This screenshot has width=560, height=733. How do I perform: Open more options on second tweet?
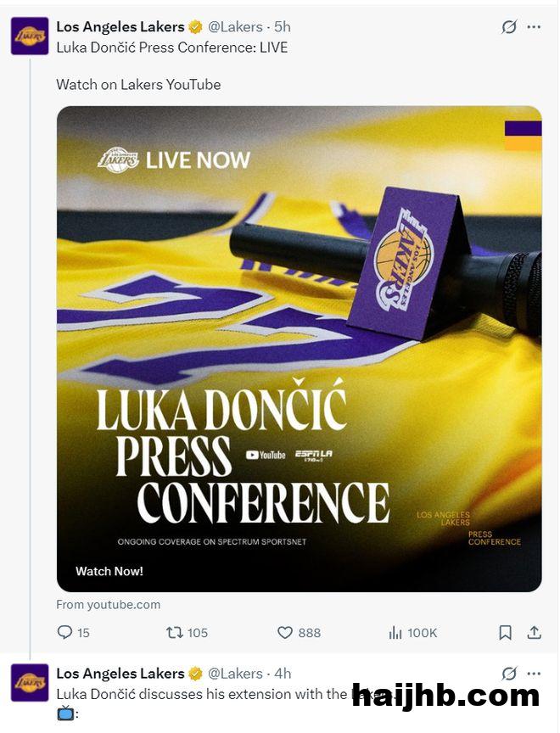tap(534, 674)
